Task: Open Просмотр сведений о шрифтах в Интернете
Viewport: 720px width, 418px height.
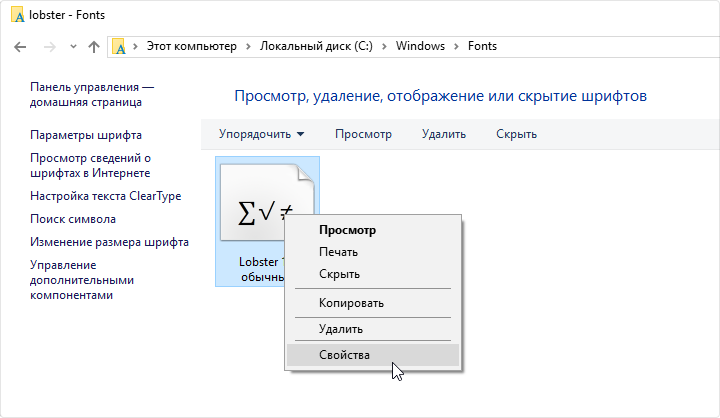Action: [x=90, y=165]
